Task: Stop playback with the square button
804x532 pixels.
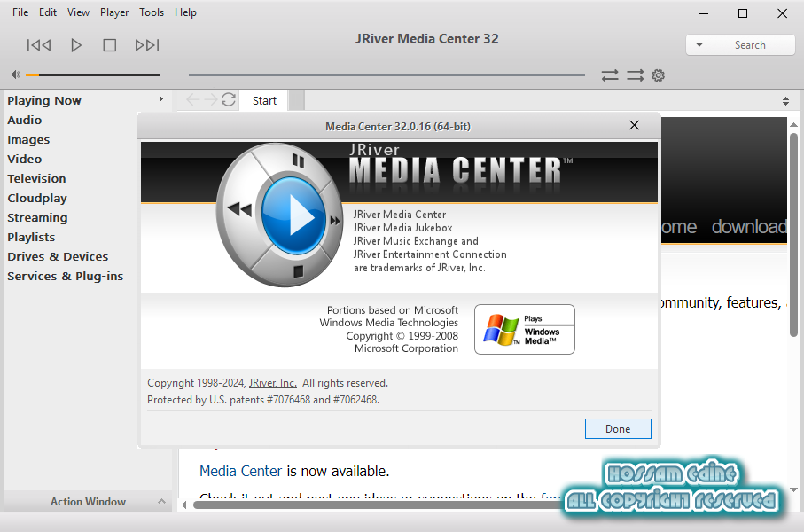Action: tap(109, 45)
